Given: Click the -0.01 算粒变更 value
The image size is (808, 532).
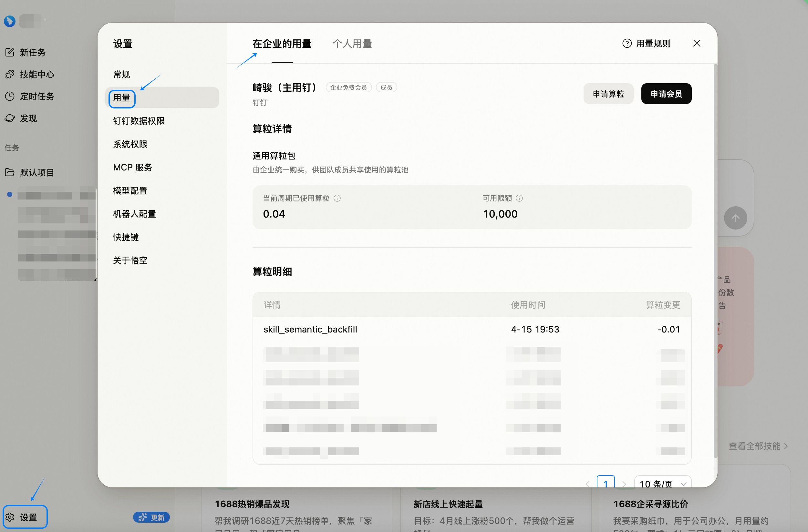Looking at the screenshot, I should pos(668,329).
